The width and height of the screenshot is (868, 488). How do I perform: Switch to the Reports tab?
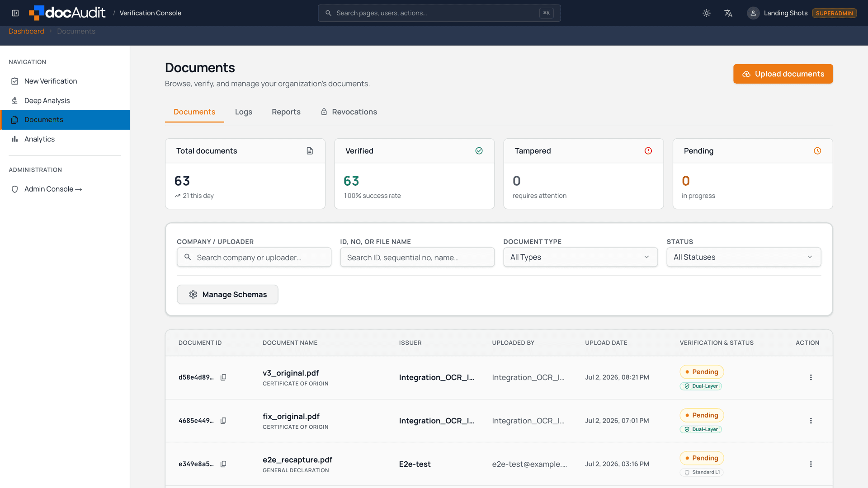[286, 112]
